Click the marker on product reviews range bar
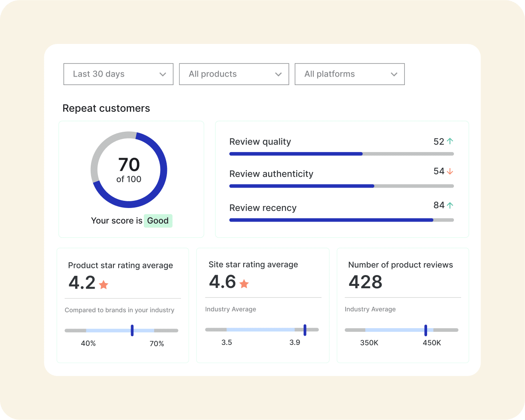525x420 pixels. pyautogui.click(x=426, y=330)
